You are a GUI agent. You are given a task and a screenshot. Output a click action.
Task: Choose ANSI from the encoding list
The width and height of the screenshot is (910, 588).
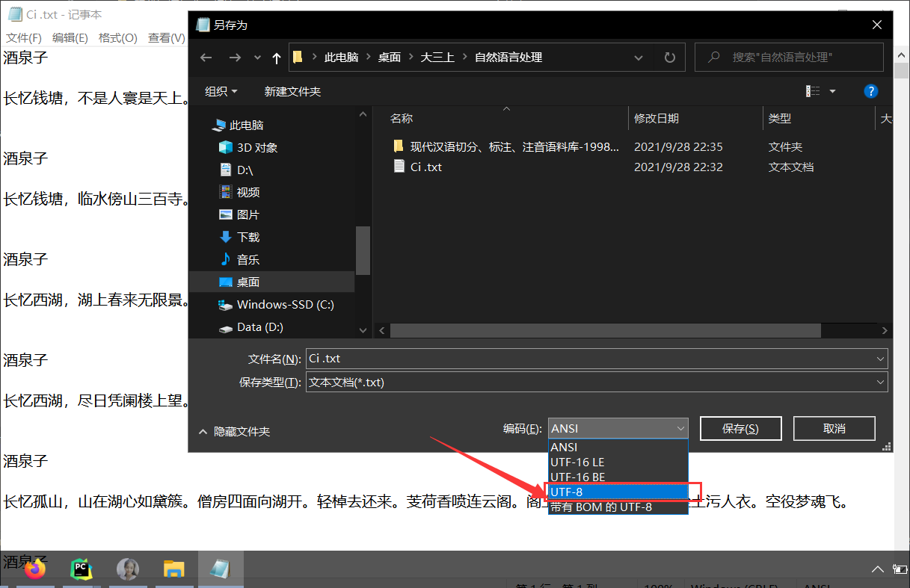click(x=618, y=447)
